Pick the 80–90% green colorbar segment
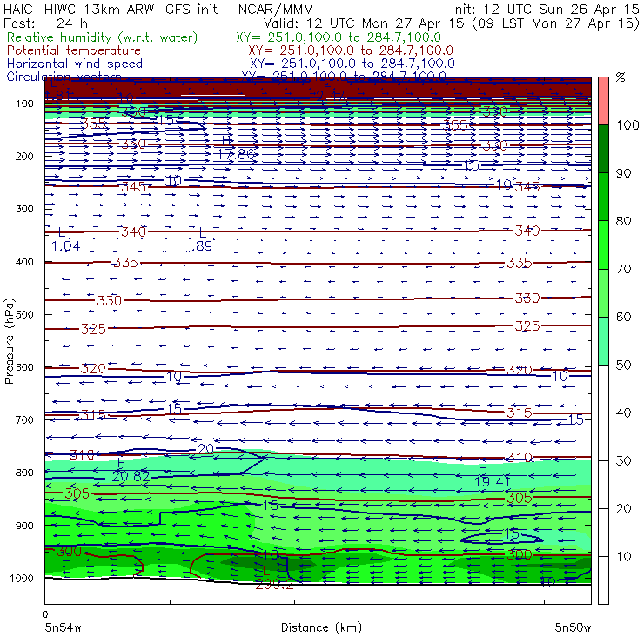The image size is (644, 644). pos(603,197)
